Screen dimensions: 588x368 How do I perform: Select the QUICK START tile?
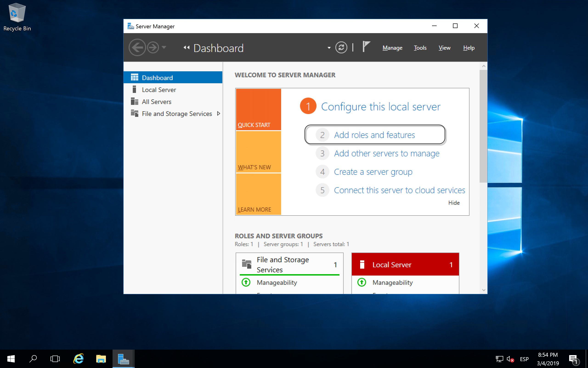[x=258, y=109]
